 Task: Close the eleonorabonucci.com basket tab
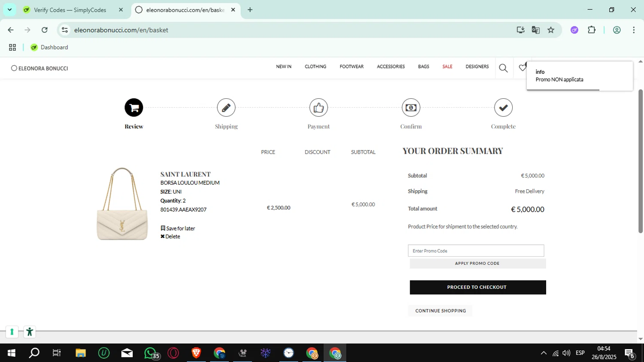pos(233,9)
